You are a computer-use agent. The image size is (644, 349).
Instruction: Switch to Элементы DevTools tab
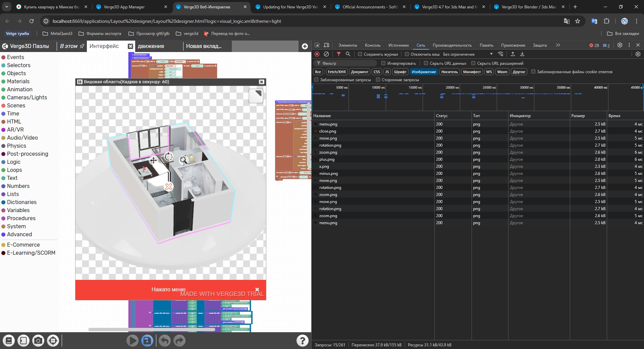tap(347, 45)
